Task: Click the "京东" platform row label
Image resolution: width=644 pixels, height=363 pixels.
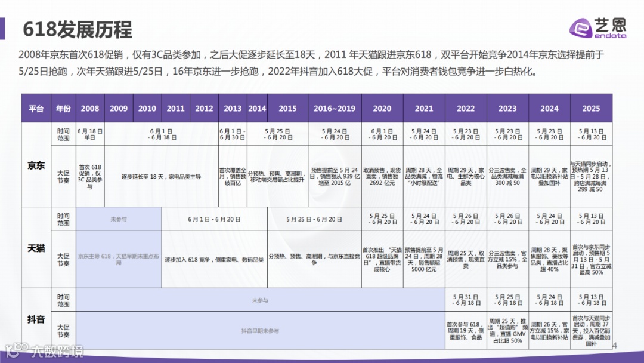Action: tap(36, 165)
